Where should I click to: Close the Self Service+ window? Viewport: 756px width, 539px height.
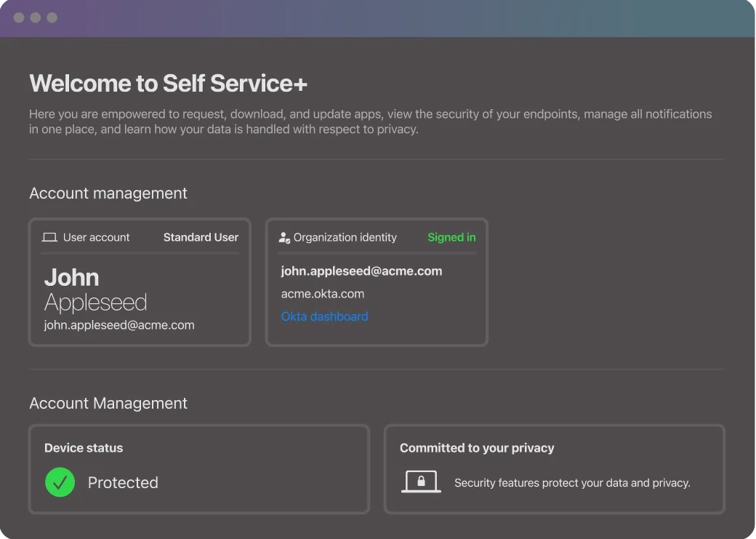pyautogui.click(x=19, y=17)
